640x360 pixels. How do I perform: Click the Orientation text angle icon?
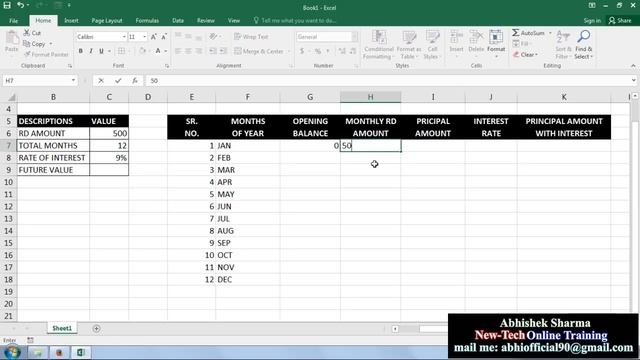click(x=213, y=37)
